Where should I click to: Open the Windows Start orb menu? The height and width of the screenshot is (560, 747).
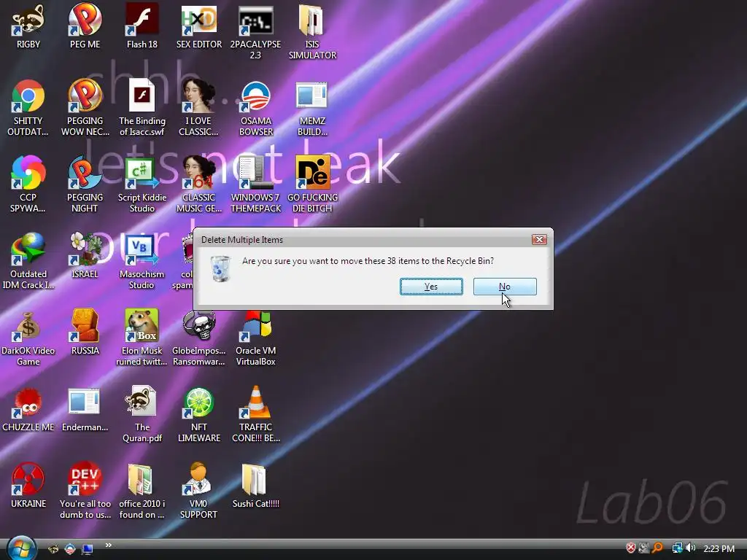pos(21,548)
